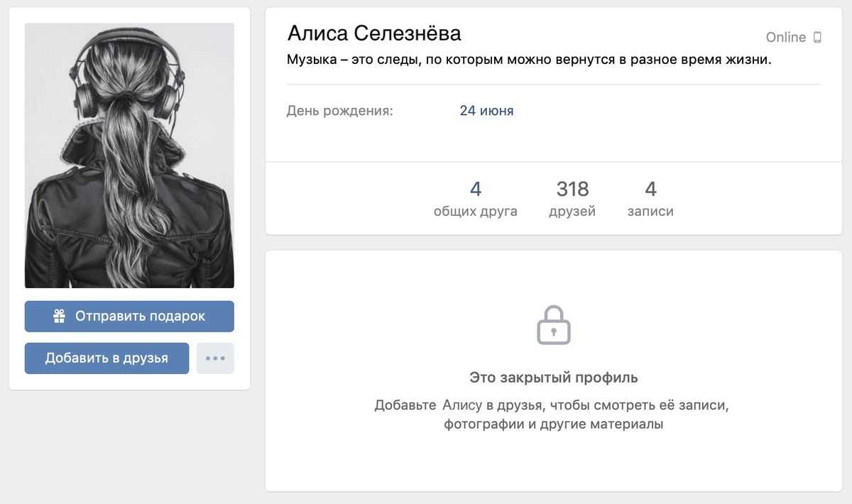Send a gift via Отправить подарок
The image size is (852, 504).
pyautogui.click(x=129, y=317)
